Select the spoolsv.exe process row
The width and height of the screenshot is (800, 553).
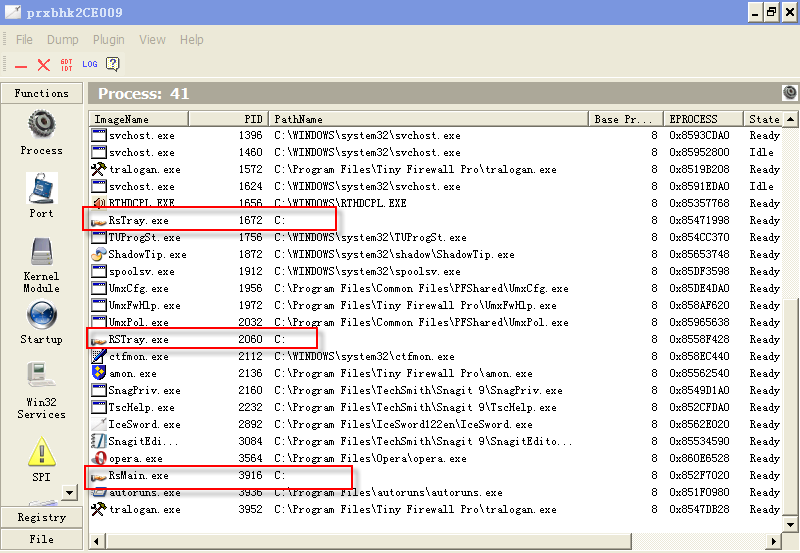(435, 271)
